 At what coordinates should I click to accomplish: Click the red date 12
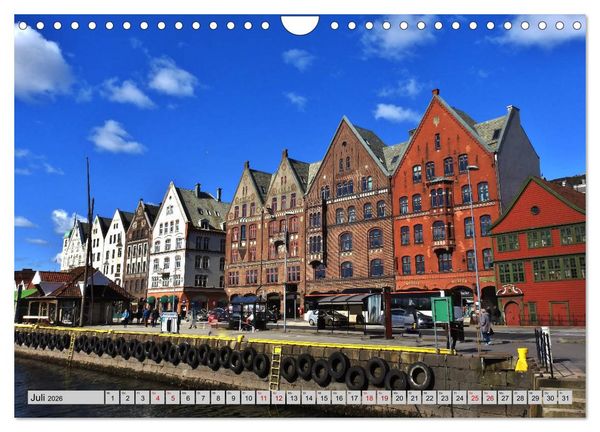[x=278, y=398]
